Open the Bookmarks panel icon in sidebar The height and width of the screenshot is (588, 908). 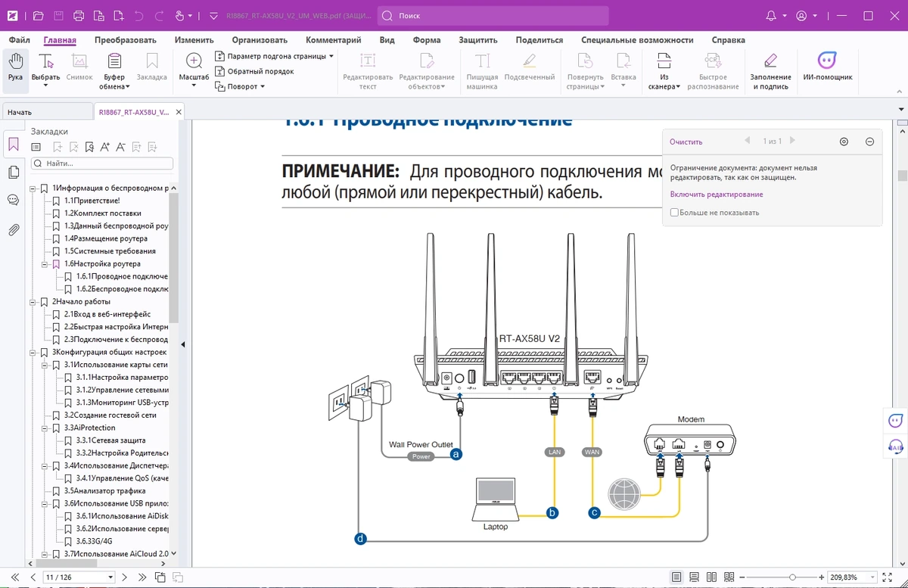pos(14,145)
